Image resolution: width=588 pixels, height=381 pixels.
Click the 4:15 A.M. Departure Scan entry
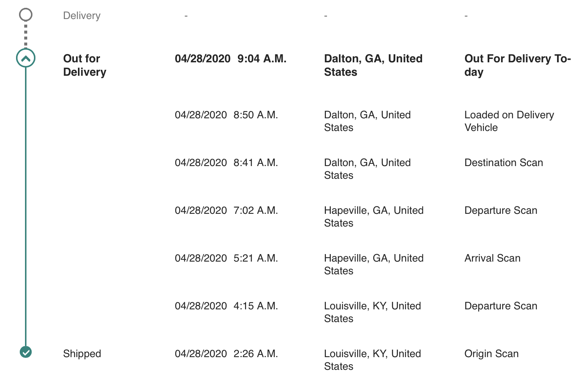pyautogui.click(x=500, y=306)
